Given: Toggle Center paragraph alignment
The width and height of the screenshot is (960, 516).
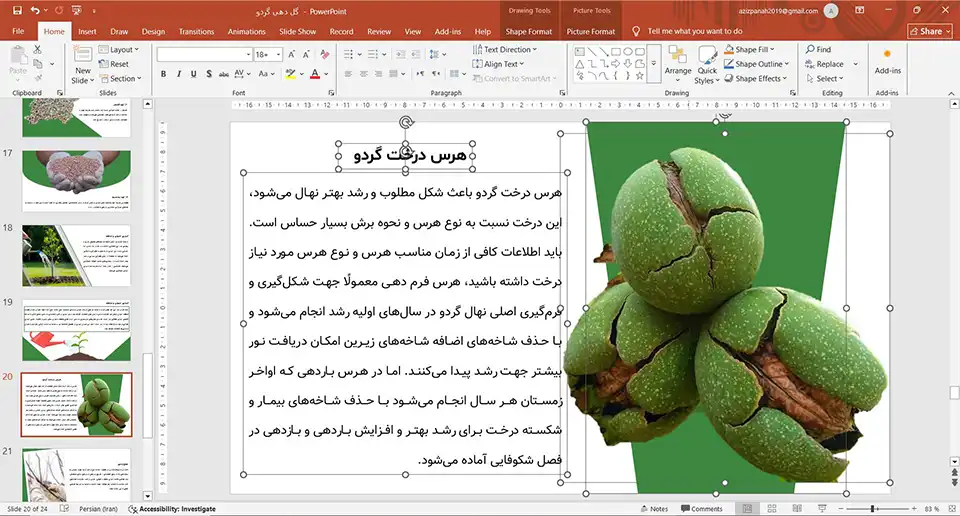Looking at the screenshot, I should pyautogui.click(x=364, y=73).
